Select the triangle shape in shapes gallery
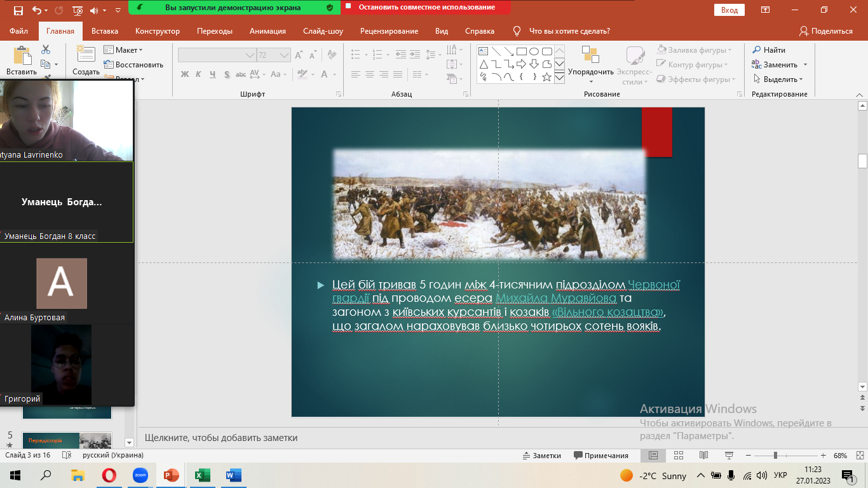 483,64
